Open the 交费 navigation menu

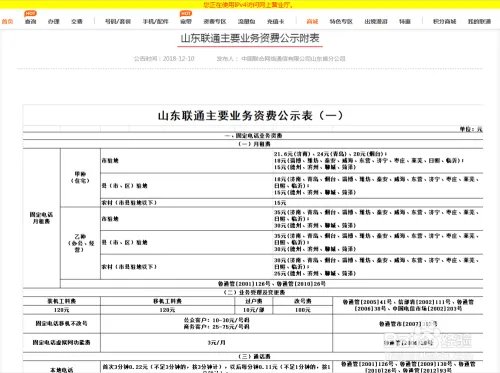pos(77,21)
